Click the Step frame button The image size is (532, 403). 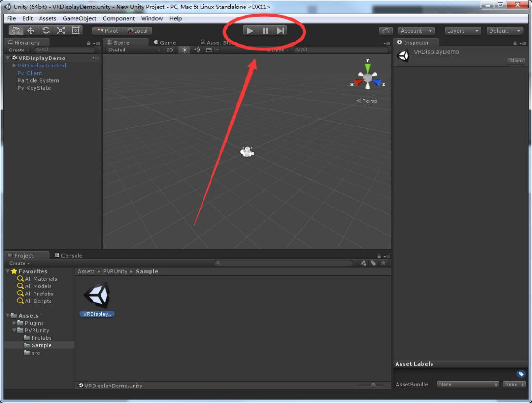280,31
